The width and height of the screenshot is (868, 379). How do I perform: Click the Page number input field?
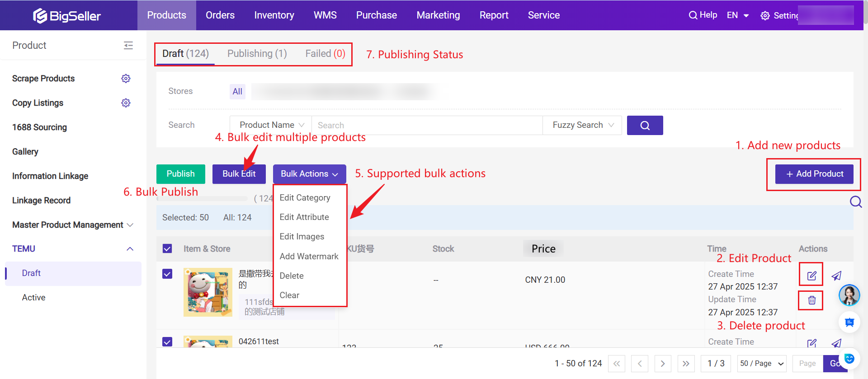point(808,364)
